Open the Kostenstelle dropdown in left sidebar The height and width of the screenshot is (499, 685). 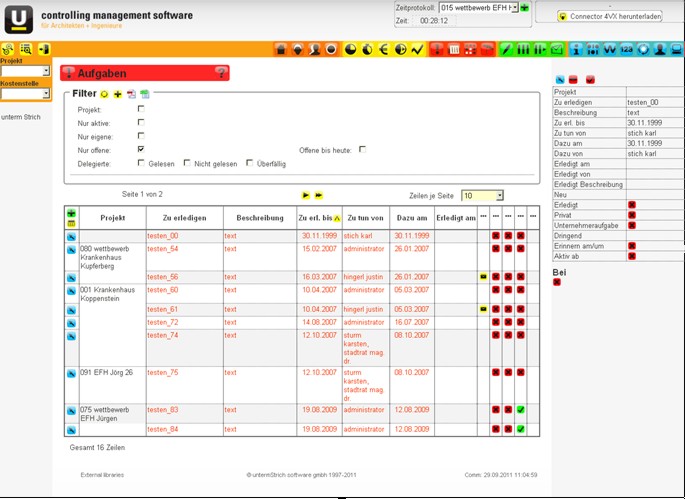(x=25, y=94)
